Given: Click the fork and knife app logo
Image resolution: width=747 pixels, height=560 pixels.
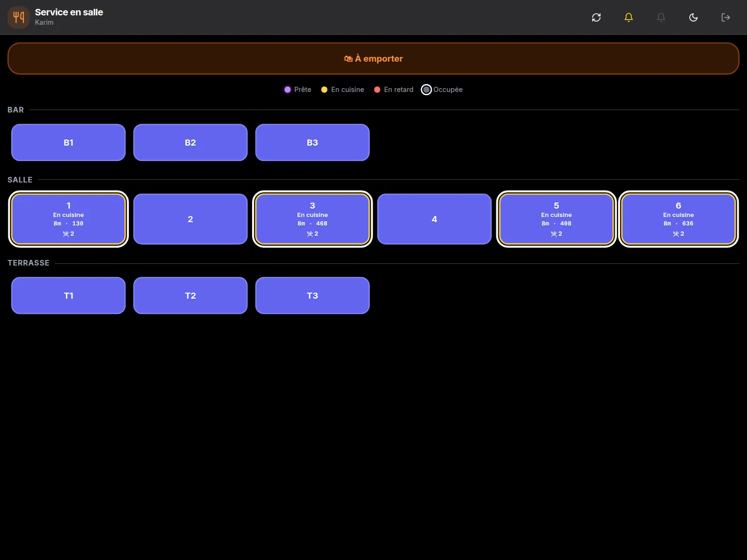Looking at the screenshot, I should pos(19,17).
